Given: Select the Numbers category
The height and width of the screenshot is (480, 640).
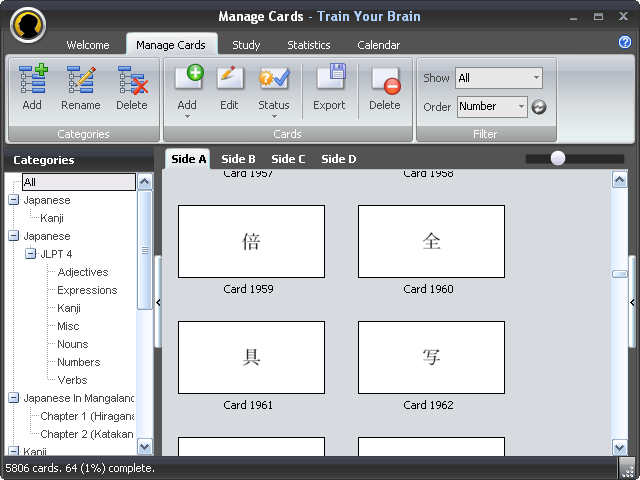Looking at the screenshot, I should coord(78,362).
